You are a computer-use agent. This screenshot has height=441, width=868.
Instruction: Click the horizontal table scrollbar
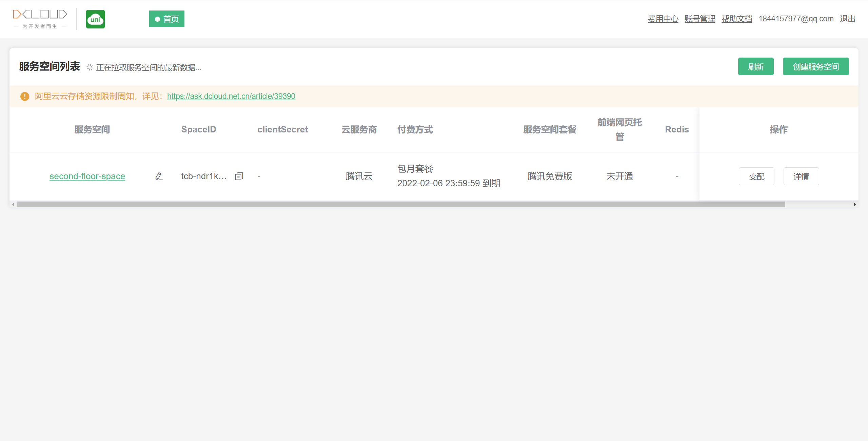tap(400, 205)
